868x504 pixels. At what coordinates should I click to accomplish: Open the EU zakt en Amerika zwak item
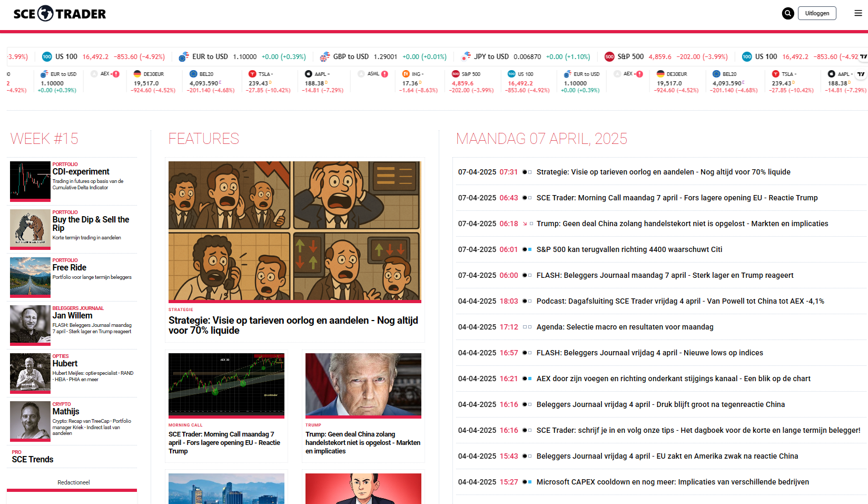point(667,456)
